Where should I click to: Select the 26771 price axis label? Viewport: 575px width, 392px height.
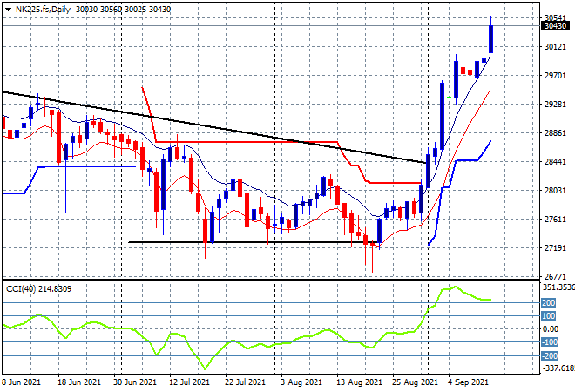click(555, 276)
